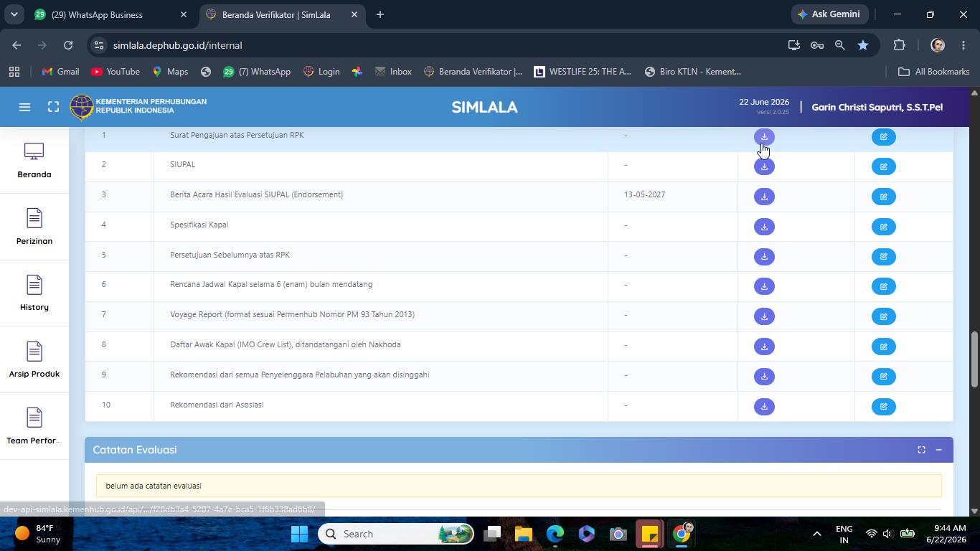Download Rencana Jadwal Kapal document

[x=764, y=286]
